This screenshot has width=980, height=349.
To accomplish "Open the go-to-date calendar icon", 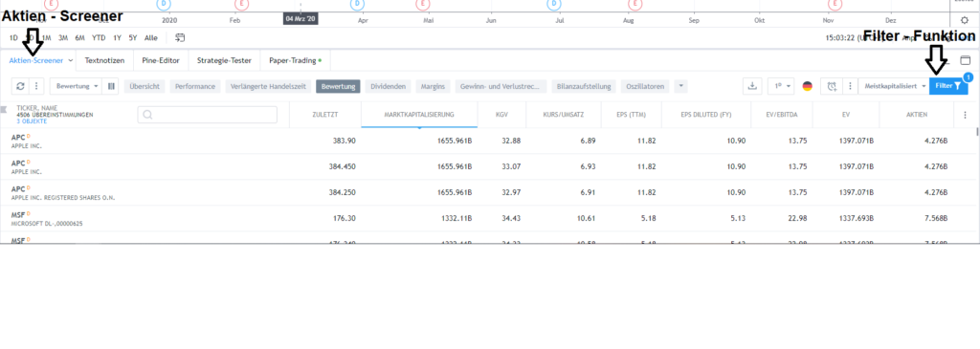I will [180, 37].
